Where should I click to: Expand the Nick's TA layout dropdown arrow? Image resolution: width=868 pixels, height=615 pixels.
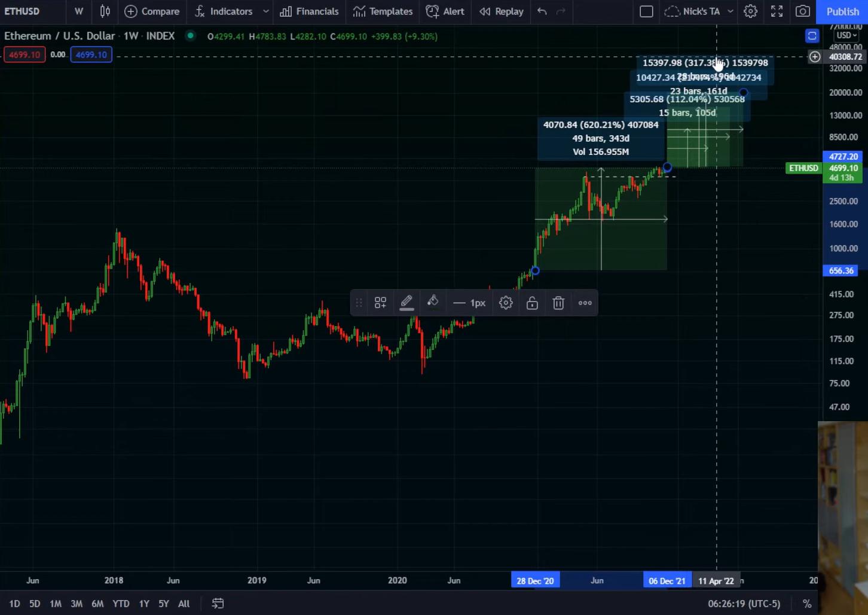coord(730,11)
